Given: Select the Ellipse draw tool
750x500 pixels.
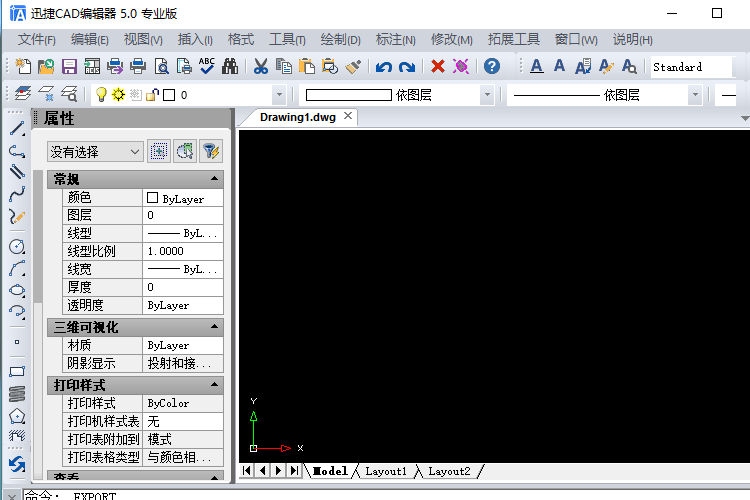Looking at the screenshot, I should [x=17, y=290].
